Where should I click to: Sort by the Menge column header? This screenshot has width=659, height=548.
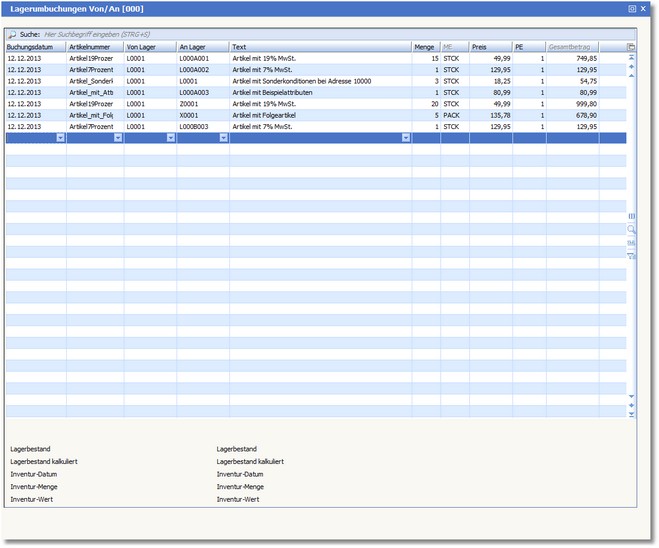(425, 47)
